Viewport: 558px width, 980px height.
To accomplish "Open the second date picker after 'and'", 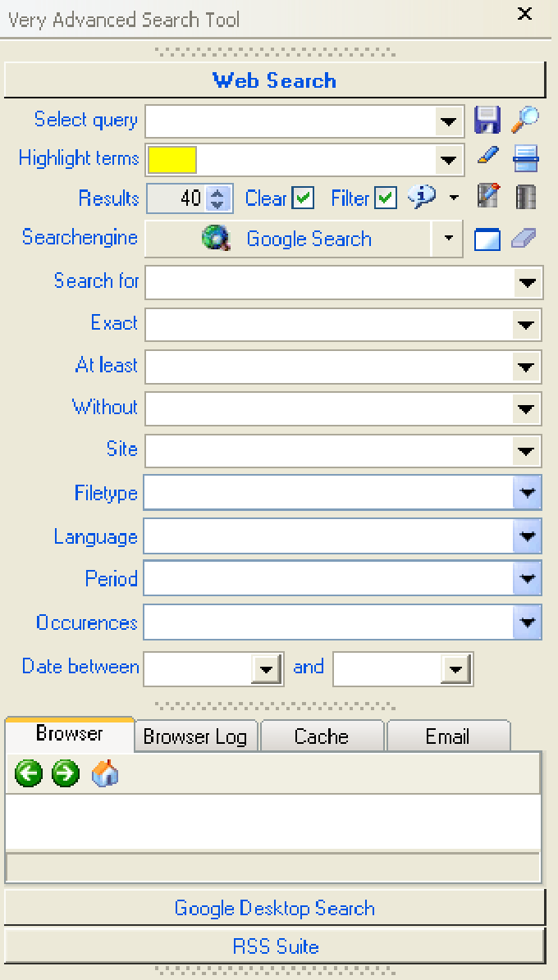I will click(x=456, y=669).
